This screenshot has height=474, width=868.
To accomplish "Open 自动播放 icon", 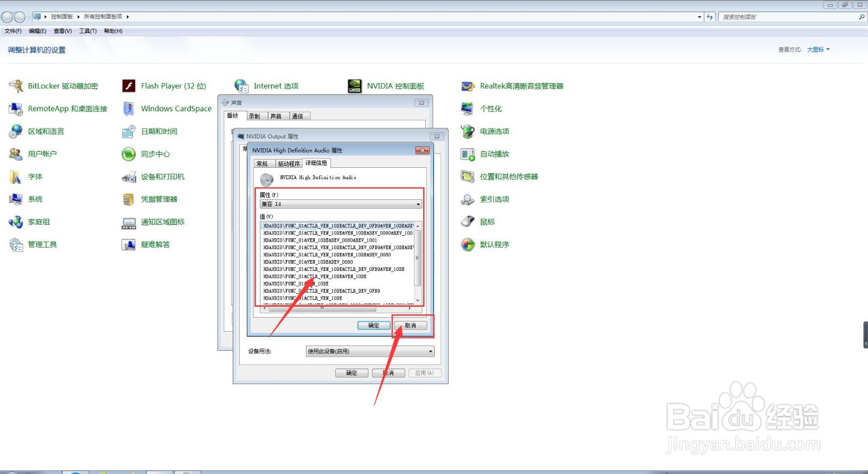I will [x=468, y=154].
